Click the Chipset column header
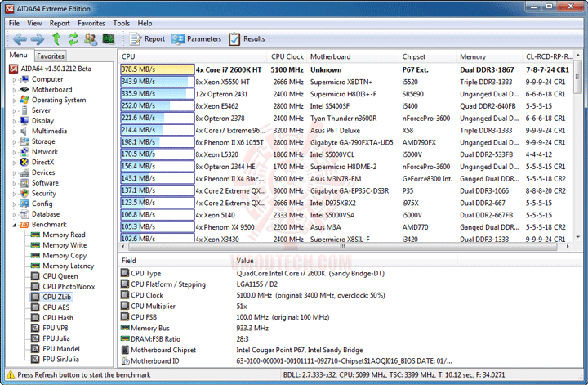Image resolution: width=588 pixels, height=385 pixels. click(413, 56)
